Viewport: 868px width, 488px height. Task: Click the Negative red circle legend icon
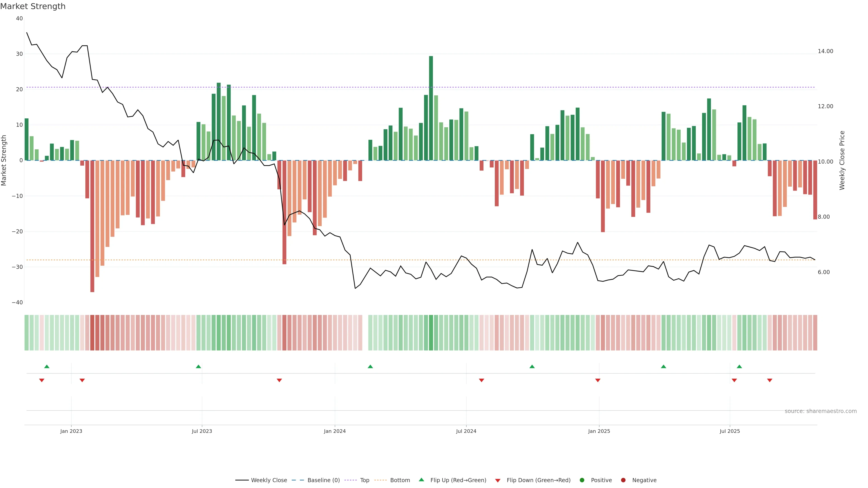pos(623,480)
